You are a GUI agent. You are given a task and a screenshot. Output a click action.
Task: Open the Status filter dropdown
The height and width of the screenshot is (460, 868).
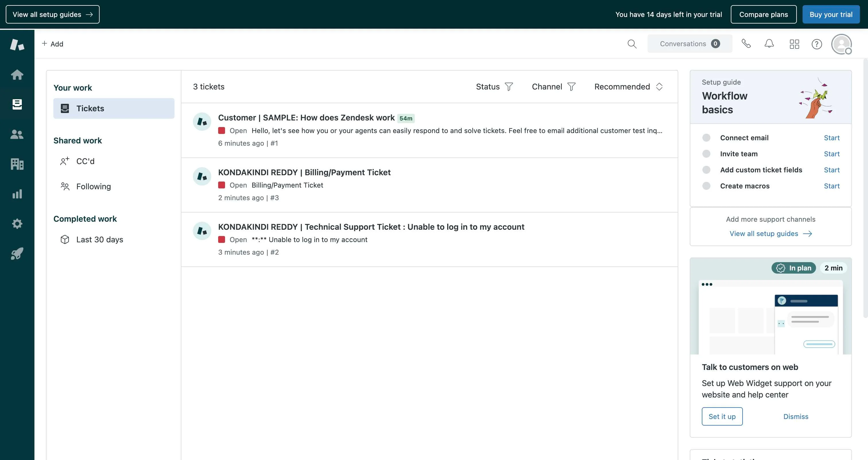pos(494,87)
